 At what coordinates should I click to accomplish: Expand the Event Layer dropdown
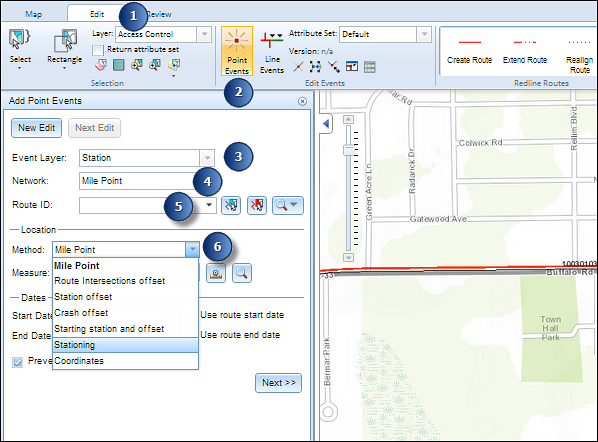click(x=207, y=158)
